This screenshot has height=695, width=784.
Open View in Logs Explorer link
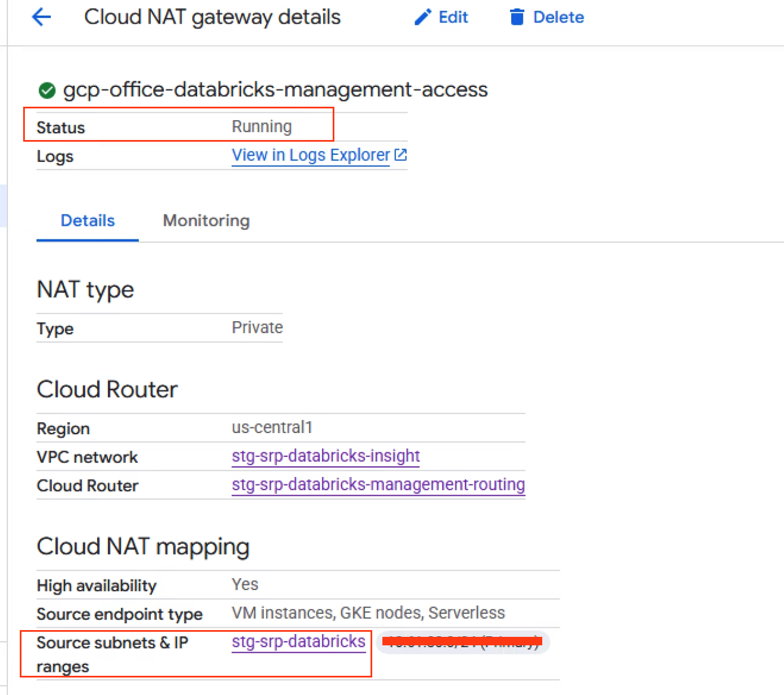coord(311,155)
